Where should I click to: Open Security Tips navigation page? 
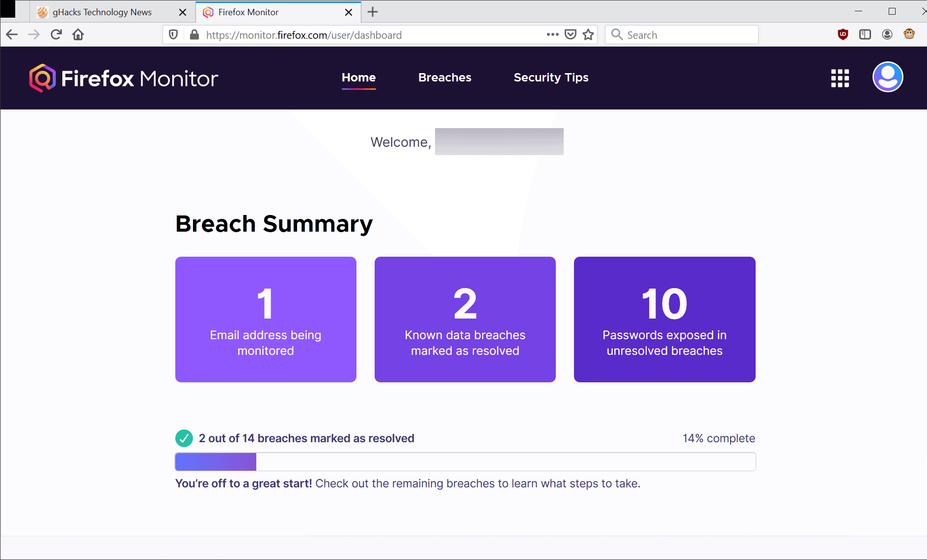551,78
